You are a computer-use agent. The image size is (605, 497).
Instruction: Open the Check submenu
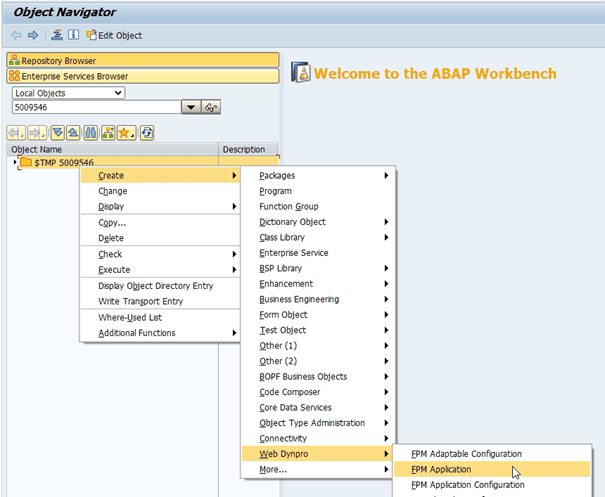pyautogui.click(x=160, y=254)
